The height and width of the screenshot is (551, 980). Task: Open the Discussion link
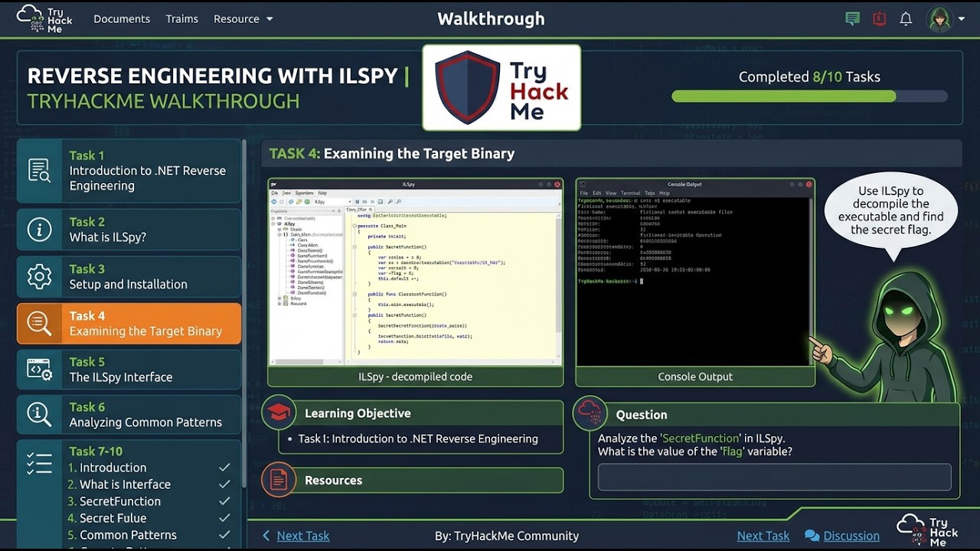coord(851,536)
